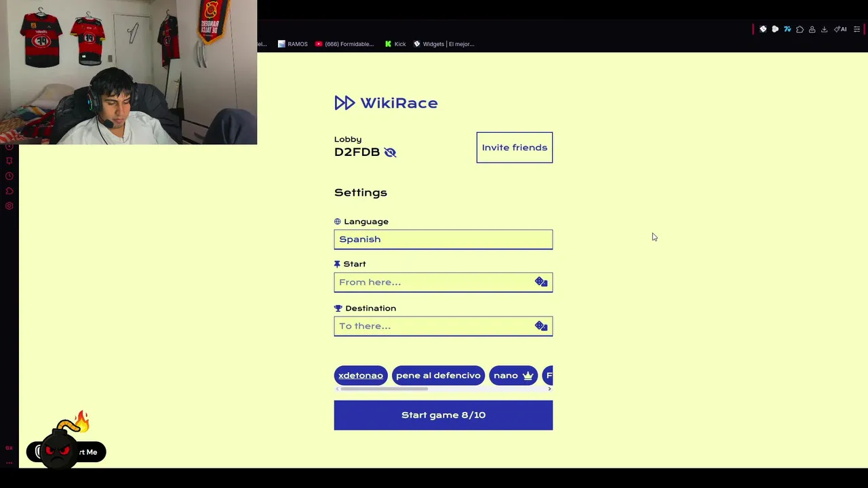The width and height of the screenshot is (868, 488).
Task: Toggle lobby code visibility eye icon
Action: pos(390,152)
